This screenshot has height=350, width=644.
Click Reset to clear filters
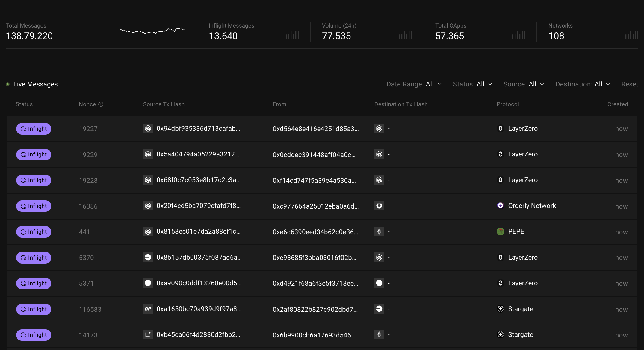click(630, 84)
